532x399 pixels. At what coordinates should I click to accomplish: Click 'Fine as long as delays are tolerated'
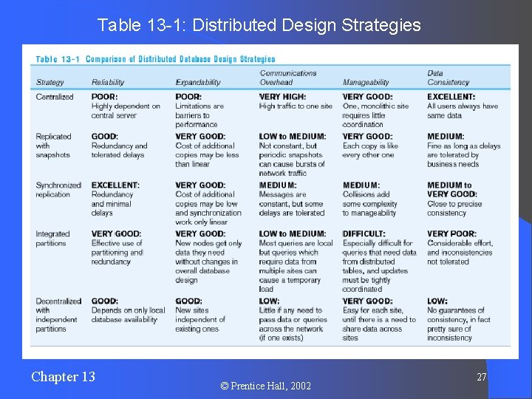click(x=464, y=150)
